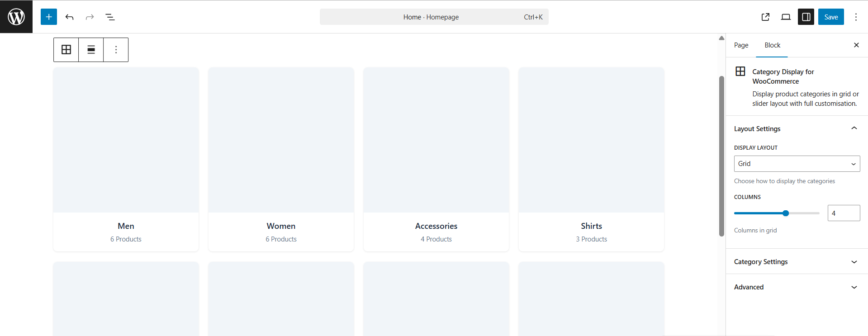Click the '3 Products' text under Shirts
This screenshot has width=868, height=336.
[x=591, y=239]
